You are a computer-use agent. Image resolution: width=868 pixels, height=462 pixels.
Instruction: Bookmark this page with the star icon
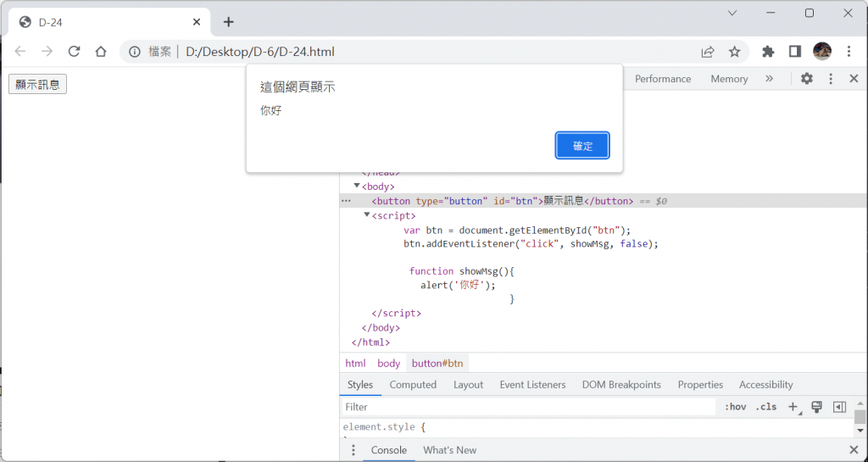(735, 52)
